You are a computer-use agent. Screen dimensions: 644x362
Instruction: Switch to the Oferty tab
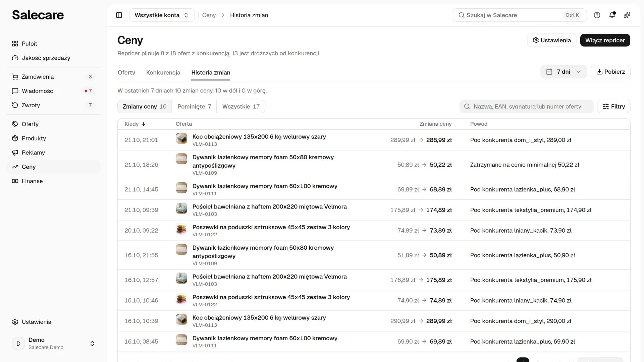(x=126, y=73)
